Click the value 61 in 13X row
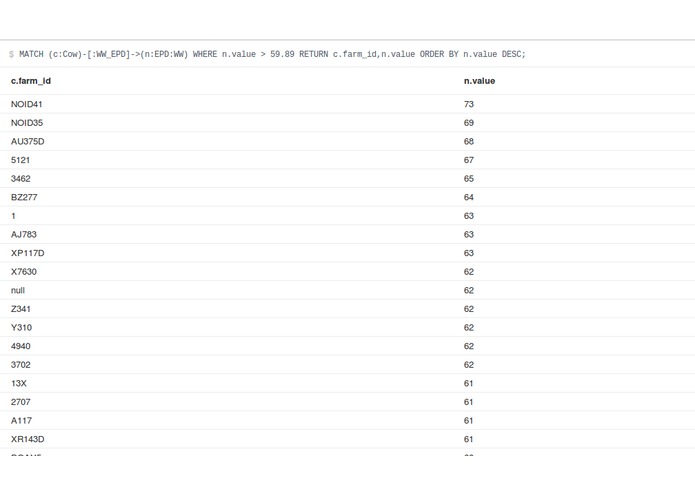Image resolution: width=695 pixels, height=494 pixels. (x=469, y=383)
